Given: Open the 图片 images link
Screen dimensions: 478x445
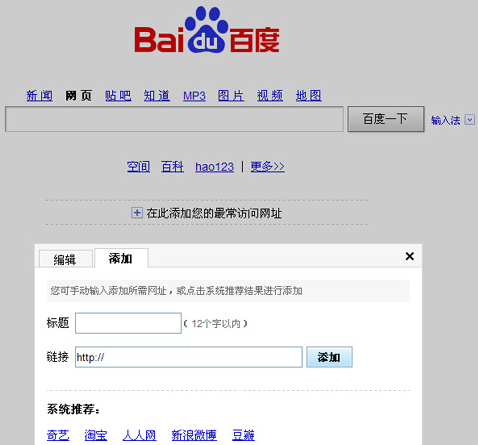Looking at the screenshot, I should (x=231, y=96).
